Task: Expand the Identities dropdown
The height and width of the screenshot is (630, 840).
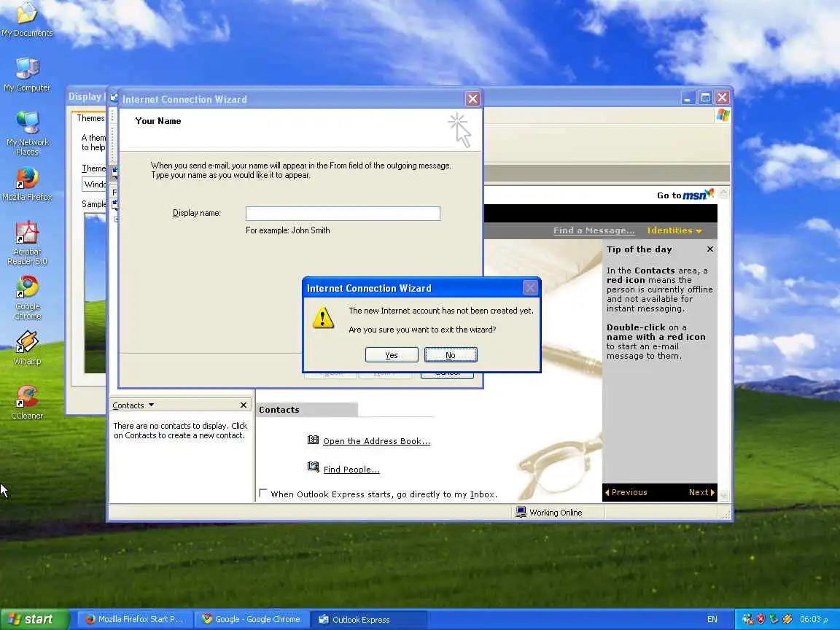Action: point(674,230)
